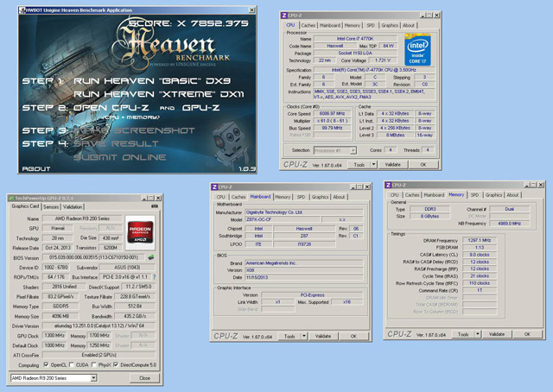Open the AMD Radeon R9 200 Series dropdown
Image resolution: width=553 pixels, height=392 pixels.
point(93,378)
